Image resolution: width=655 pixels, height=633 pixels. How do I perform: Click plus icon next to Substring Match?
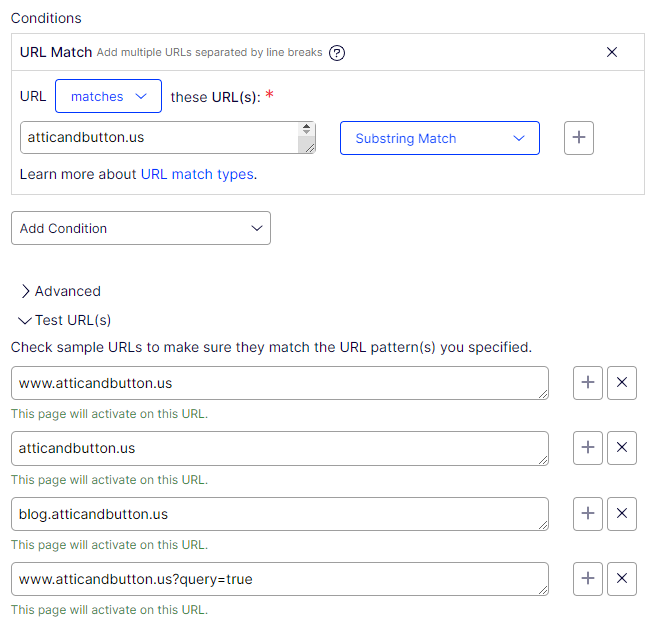[579, 138]
